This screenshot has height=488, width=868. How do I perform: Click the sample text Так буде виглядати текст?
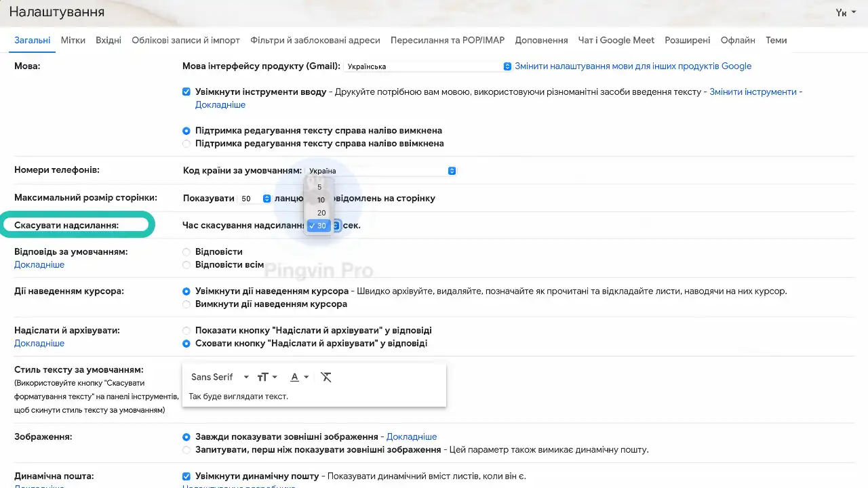[239, 396]
